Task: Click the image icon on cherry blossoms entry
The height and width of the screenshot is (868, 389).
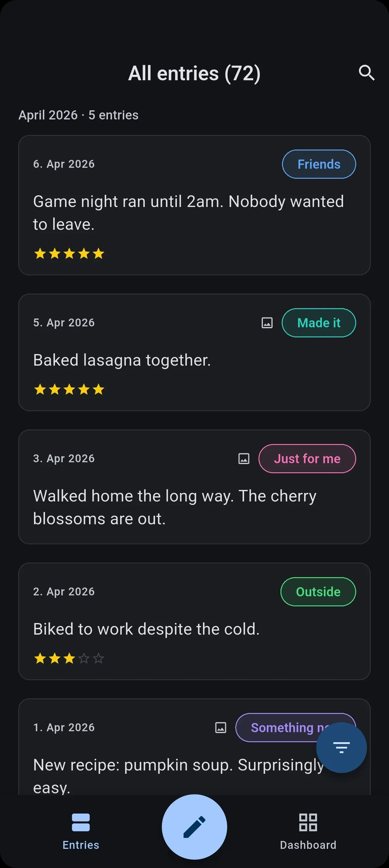Action: point(243,458)
